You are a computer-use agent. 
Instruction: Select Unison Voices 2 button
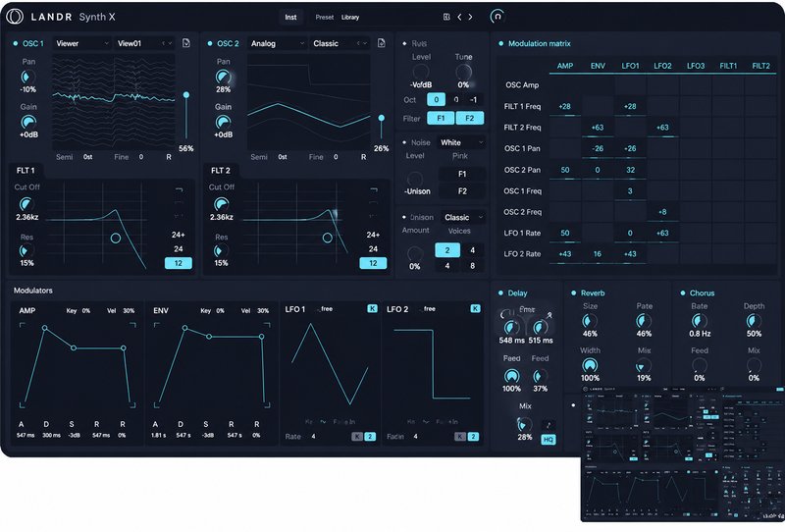[x=447, y=250]
